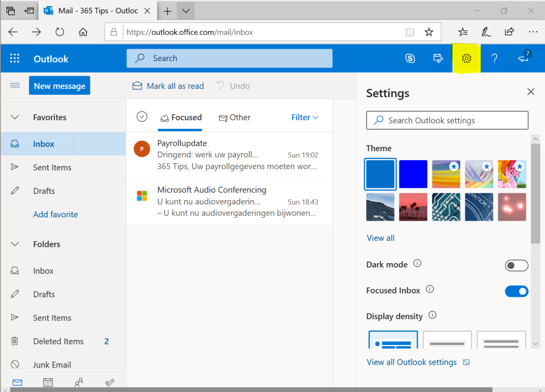
Task: Select the Focused tab
Action: pos(181,117)
